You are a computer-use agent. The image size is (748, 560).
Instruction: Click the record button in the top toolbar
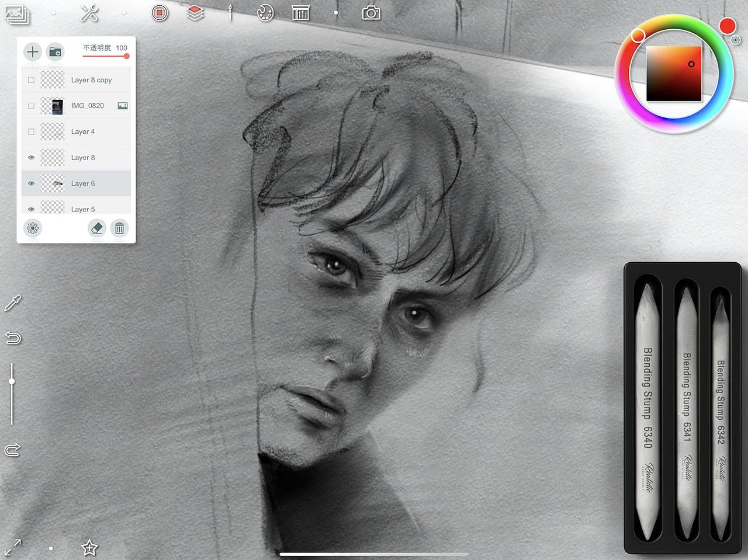pyautogui.click(x=160, y=12)
